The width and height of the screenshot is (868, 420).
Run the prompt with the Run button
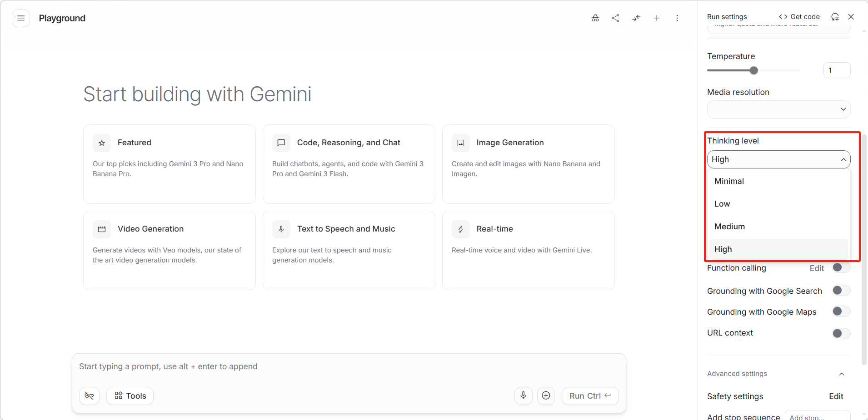tap(590, 396)
